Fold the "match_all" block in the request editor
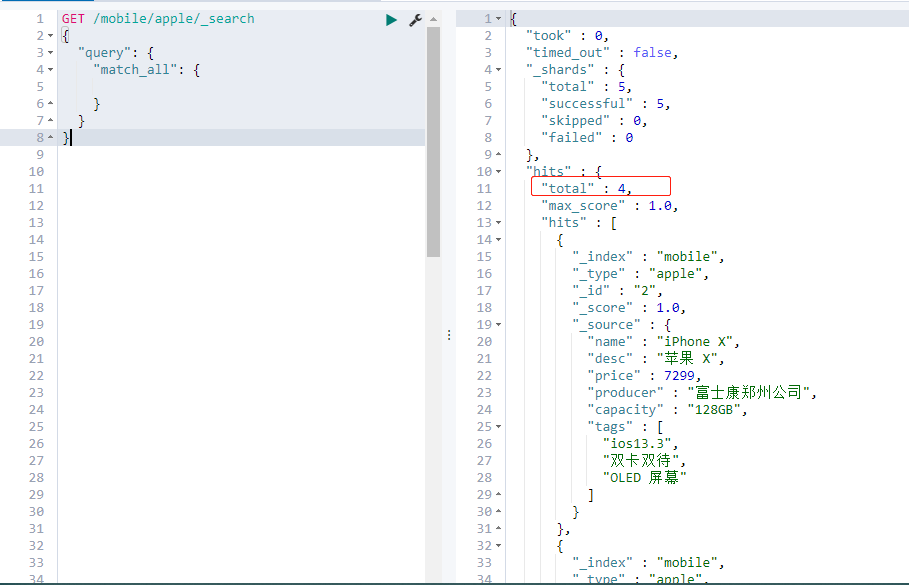This screenshot has height=585, width=909. coord(50,70)
